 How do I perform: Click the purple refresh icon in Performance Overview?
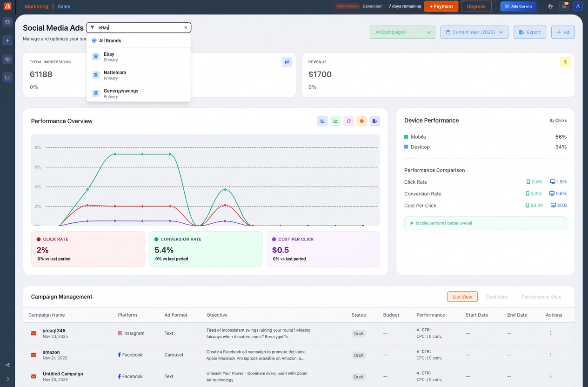348,121
